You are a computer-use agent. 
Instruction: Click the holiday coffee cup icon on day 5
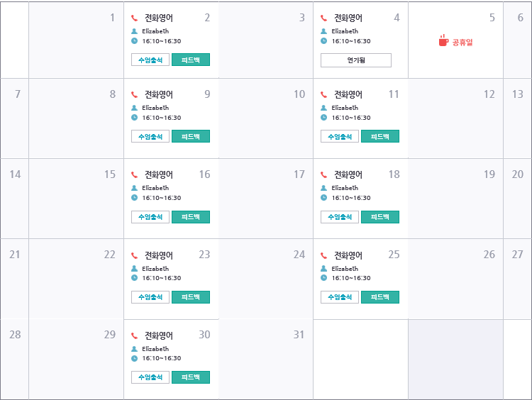pos(443,40)
